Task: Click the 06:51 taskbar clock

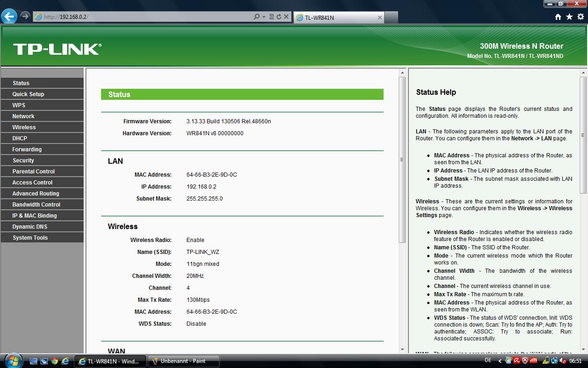Action: (x=576, y=361)
